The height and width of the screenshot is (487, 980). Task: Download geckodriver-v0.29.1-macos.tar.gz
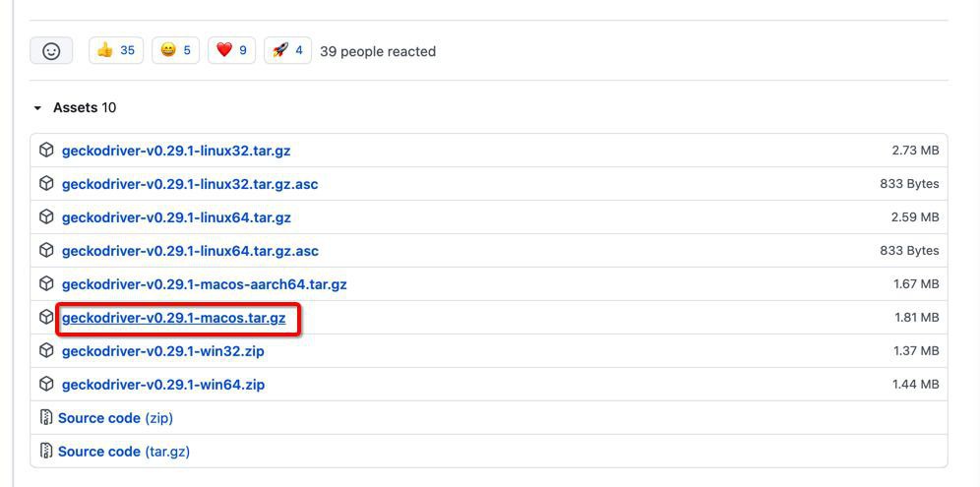pos(174,318)
